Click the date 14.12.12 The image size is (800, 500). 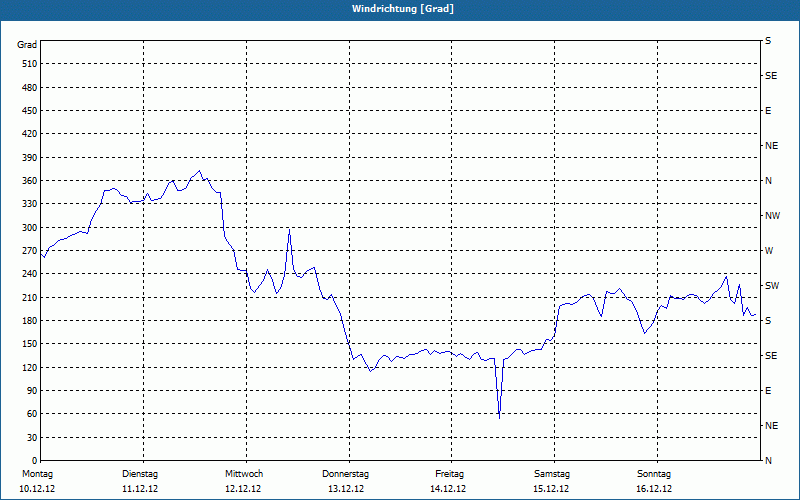click(448, 489)
